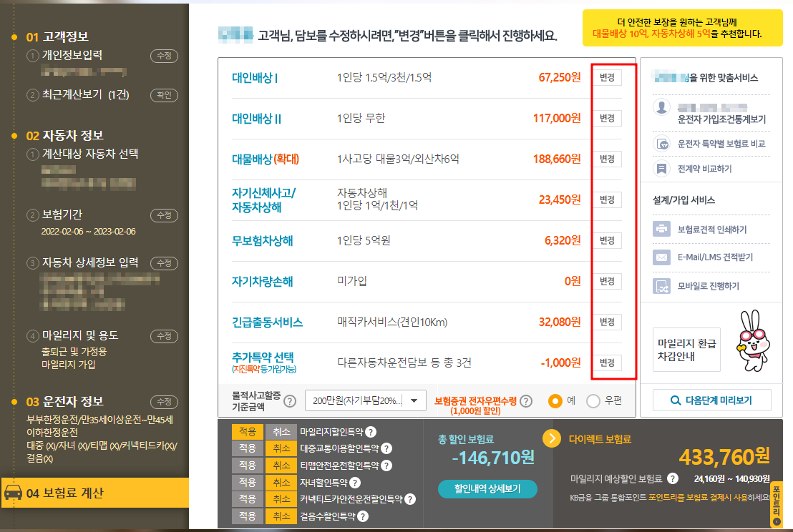Screen dimensions: 793x532
Task: Click the E-Mail/LMS quote envelope icon
Action: tap(661, 257)
